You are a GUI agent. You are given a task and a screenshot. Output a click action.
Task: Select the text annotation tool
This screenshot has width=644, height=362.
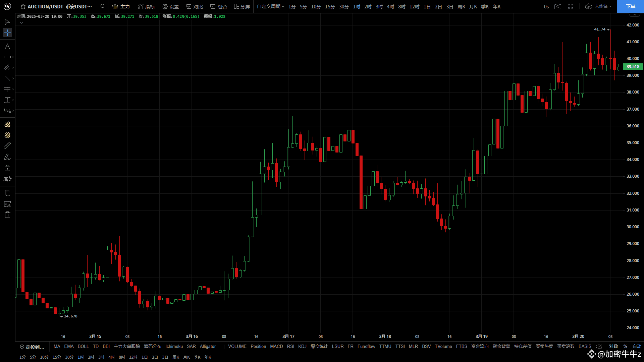[7, 46]
